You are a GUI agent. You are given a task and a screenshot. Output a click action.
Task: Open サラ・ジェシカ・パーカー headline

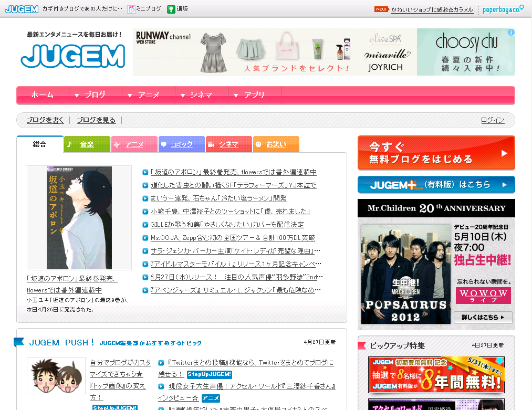[235, 251]
